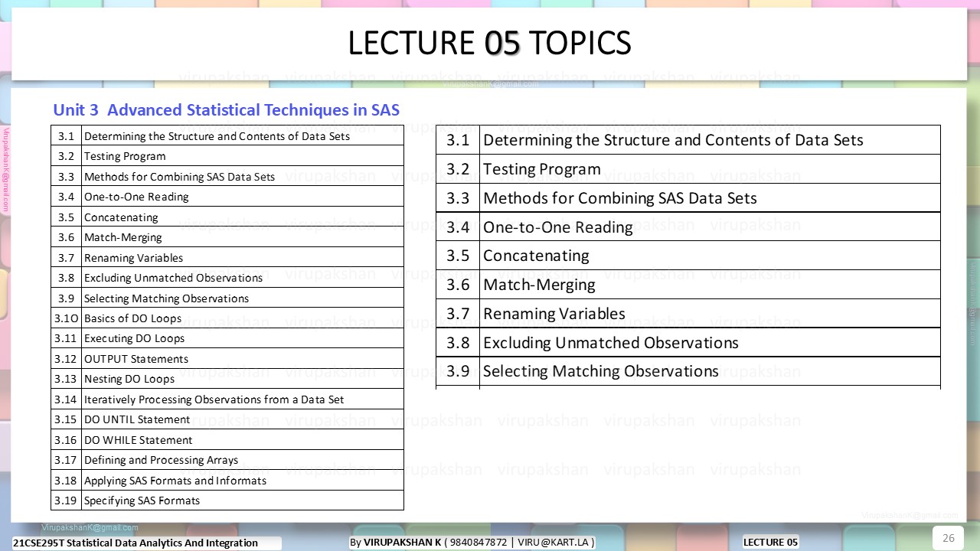The image size is (980, 551).
Task: Click 'Concatenating' in the enlarged table
Action: [x=536, y=256]
